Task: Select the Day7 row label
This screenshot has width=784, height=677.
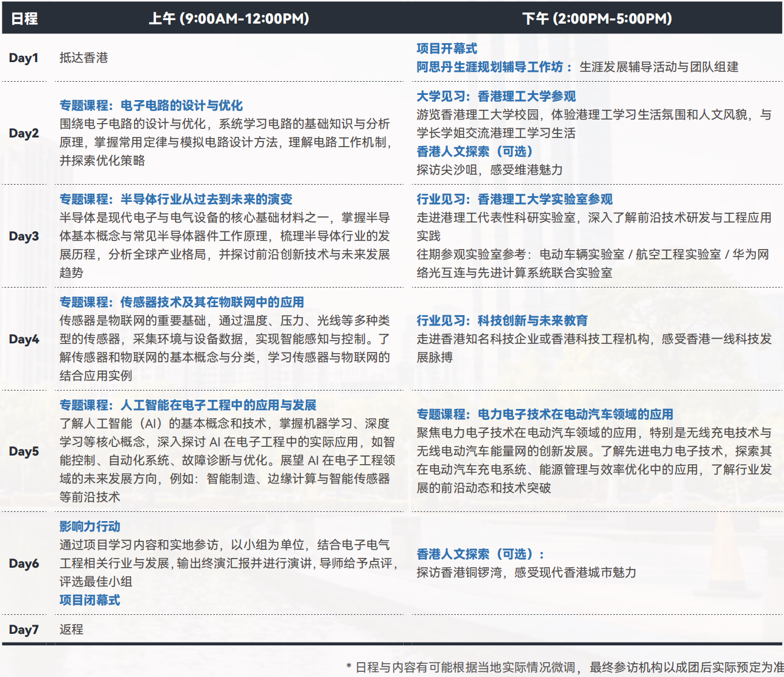Action: pos(24,630)
